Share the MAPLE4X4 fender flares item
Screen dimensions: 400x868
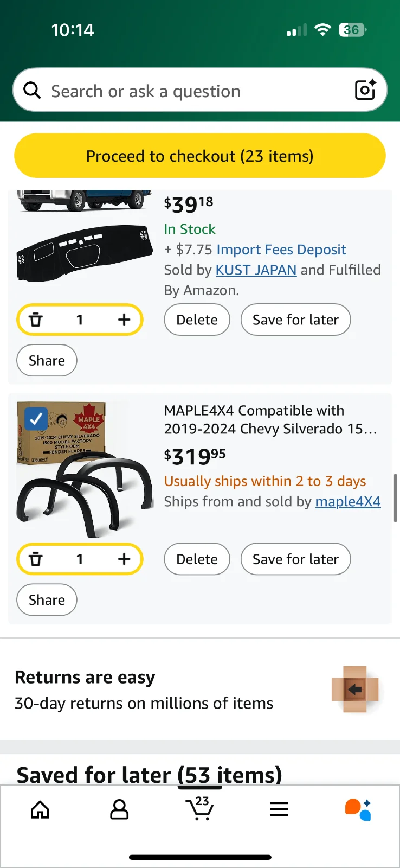click(47, 600)
